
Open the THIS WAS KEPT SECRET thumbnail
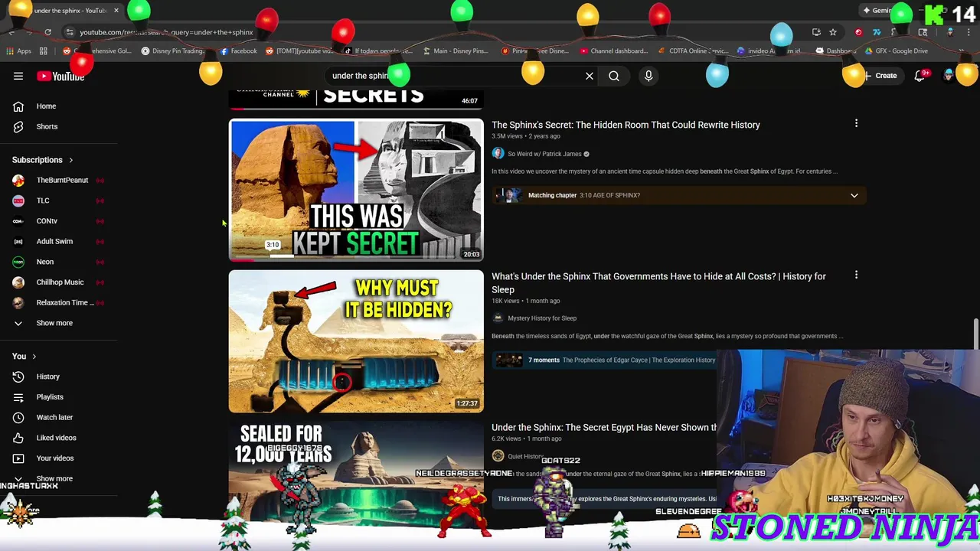click(x=356, y=190)
